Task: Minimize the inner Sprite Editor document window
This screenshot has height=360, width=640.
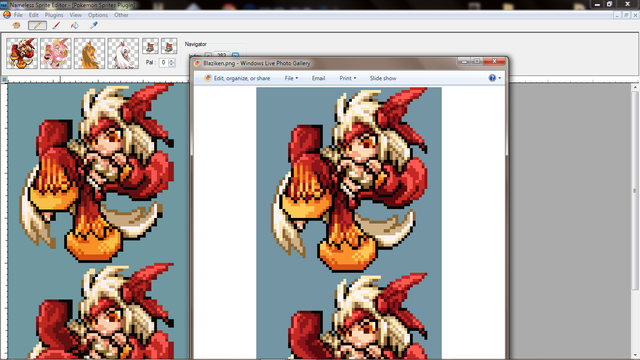Action: (x=617, y=15)
